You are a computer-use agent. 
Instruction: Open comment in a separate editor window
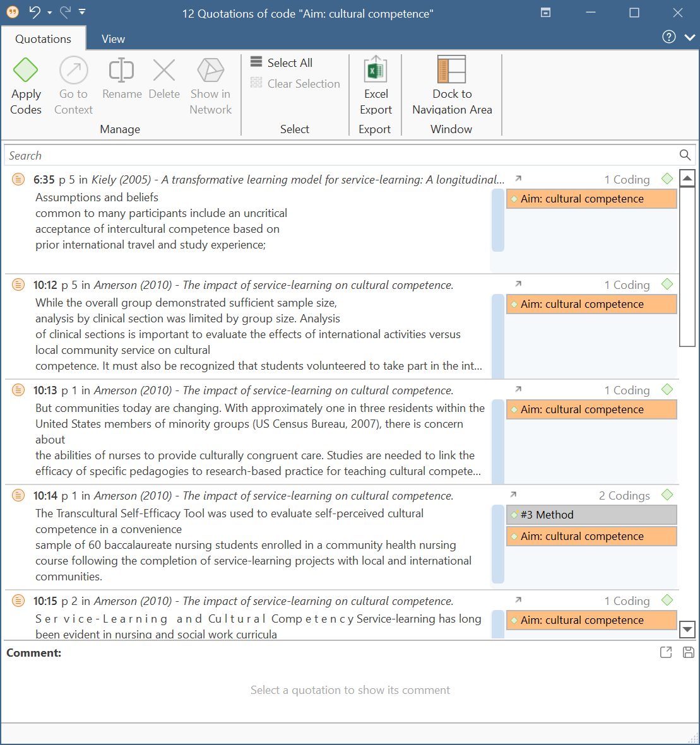(666, 652)
